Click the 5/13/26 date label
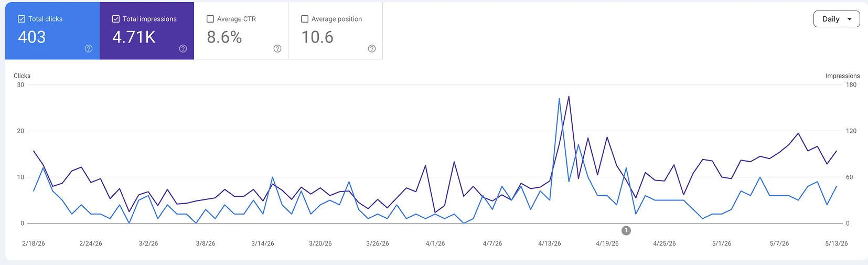 click(x=837, y=243)
